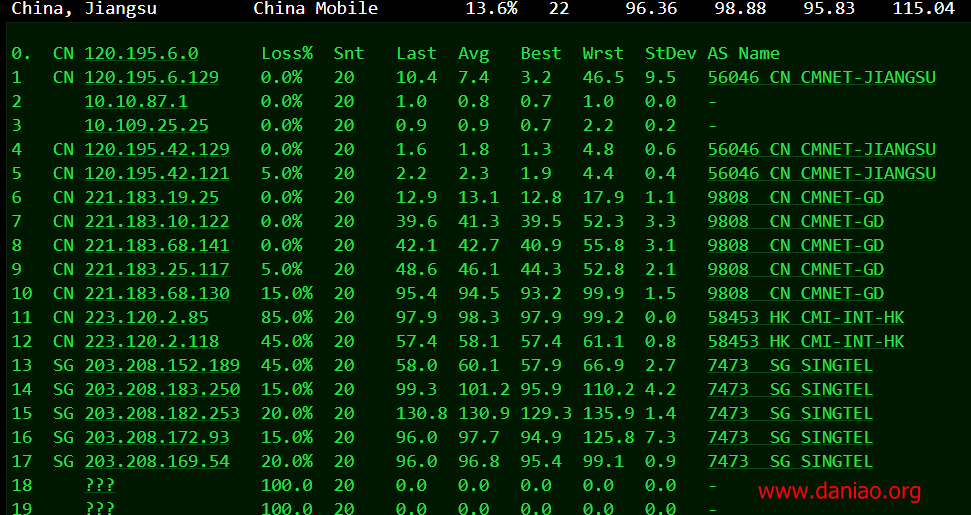Screen dimensions: 971x515
Task: Click the Loss% column header
Action: pos(287,53)
